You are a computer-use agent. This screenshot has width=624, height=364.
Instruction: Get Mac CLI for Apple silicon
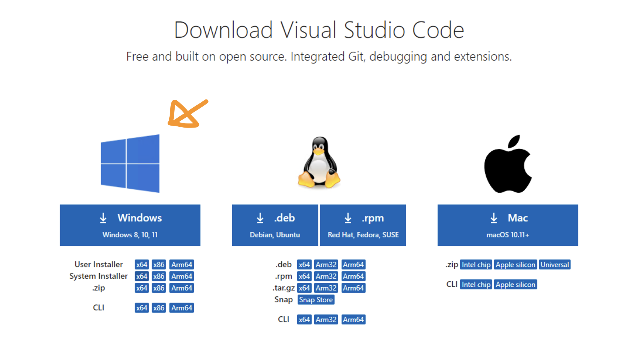tap(515, 284)
